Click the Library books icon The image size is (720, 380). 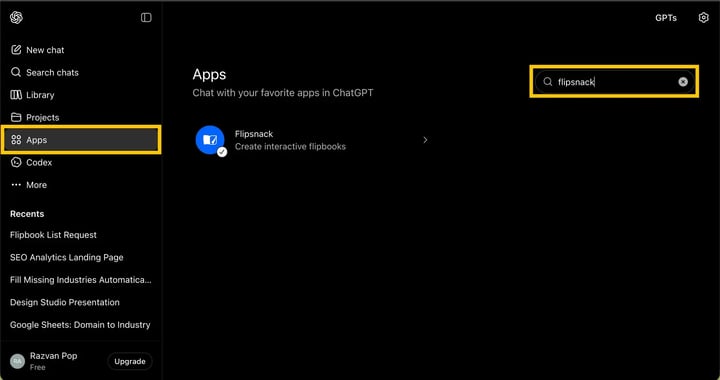[16, 95]
